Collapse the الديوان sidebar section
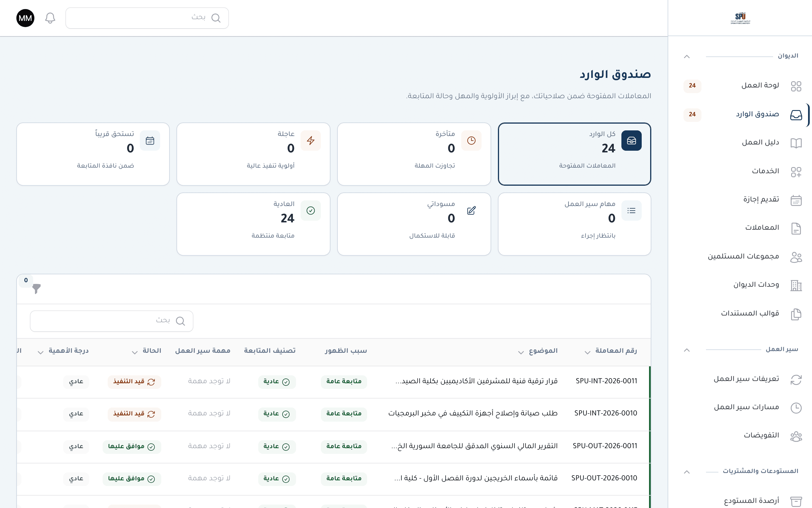The width and height of the screenshot is (812, 508). coord(687,56)
